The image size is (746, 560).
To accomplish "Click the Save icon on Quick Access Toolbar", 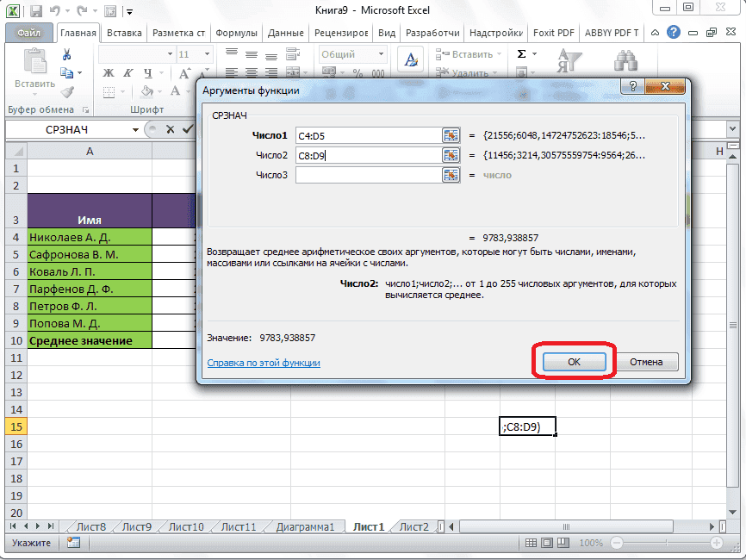I will (35, 10).
